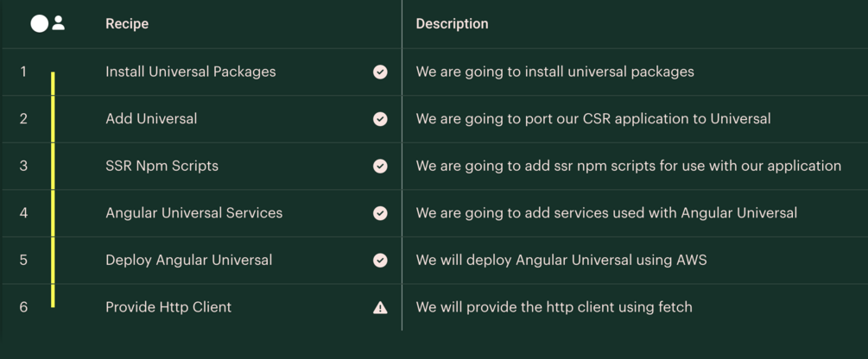Screen dimensions: 868x359
Task: Click description about deploying using AWS
Action: [x=561, y=260]
